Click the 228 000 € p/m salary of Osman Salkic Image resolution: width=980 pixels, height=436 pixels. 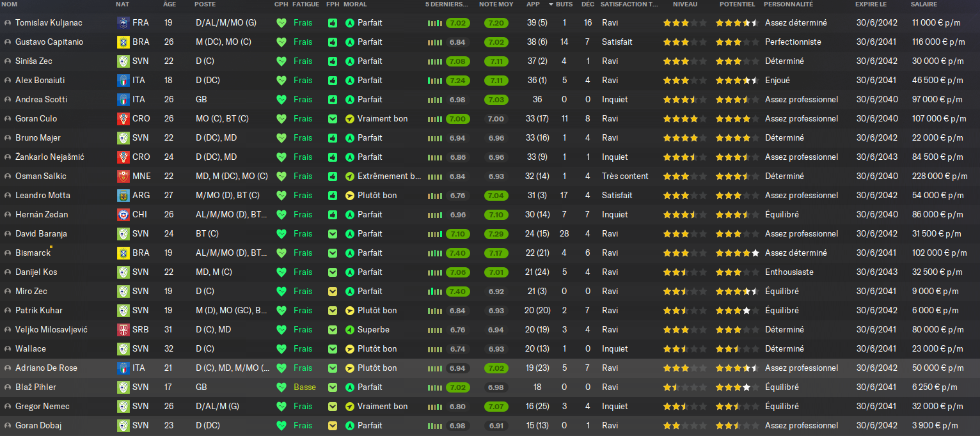940,176
